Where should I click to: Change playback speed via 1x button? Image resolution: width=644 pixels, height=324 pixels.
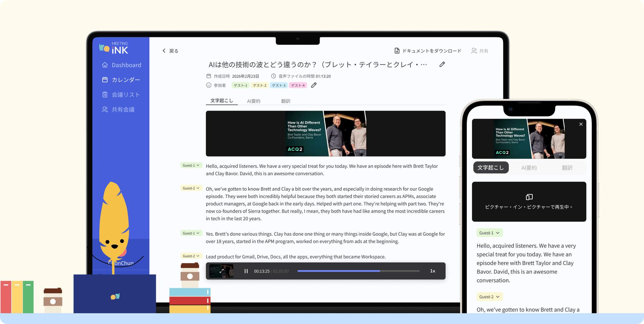coord(432,271)
